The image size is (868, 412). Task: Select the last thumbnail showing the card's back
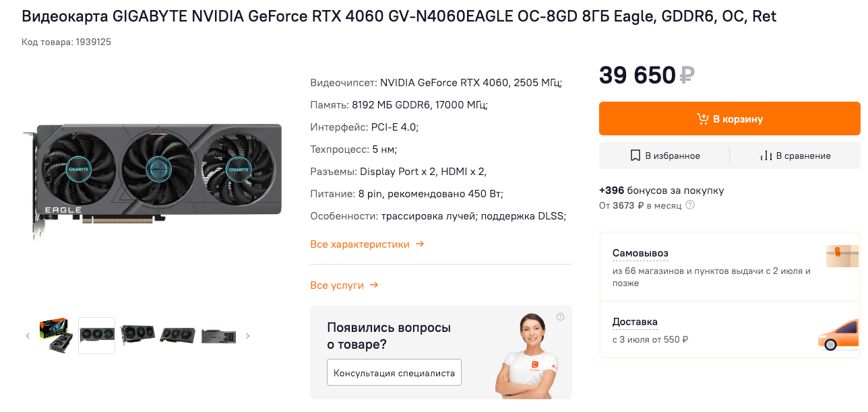(218, 336)
